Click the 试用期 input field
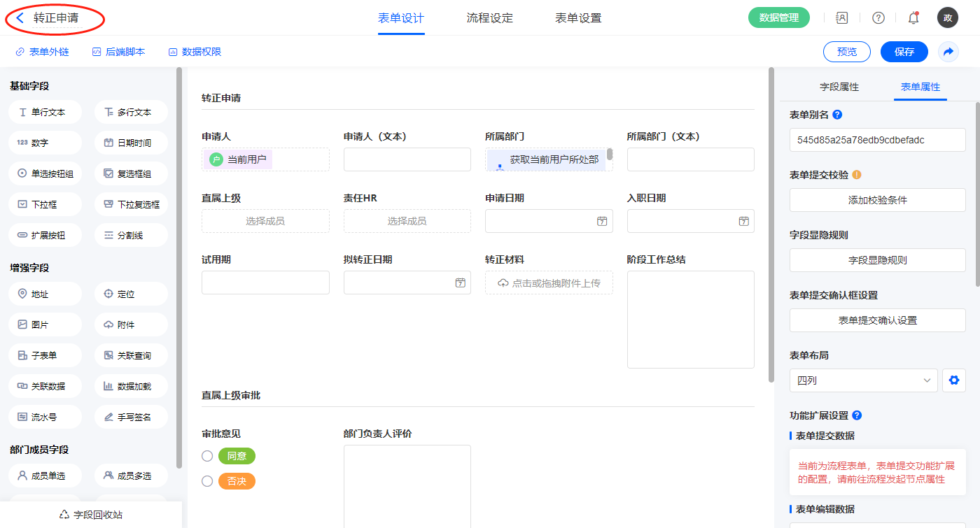 [265, 283]
